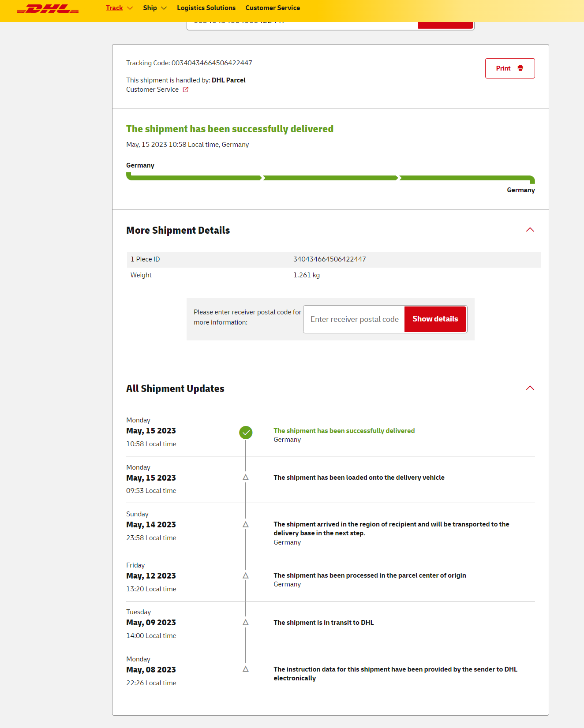Click triangle marker for May 14 arrival update
Image resolution: width=584 pixels, height=728 pixels.
(246, 525)
